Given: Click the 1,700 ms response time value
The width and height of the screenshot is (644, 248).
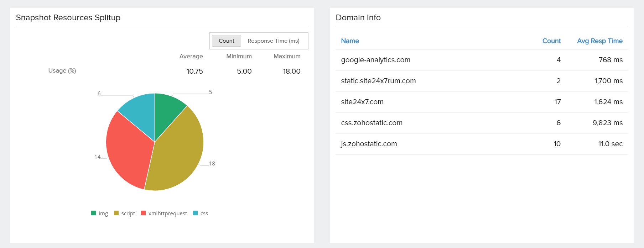Looking at the screenshot, I should coord(608,81).
